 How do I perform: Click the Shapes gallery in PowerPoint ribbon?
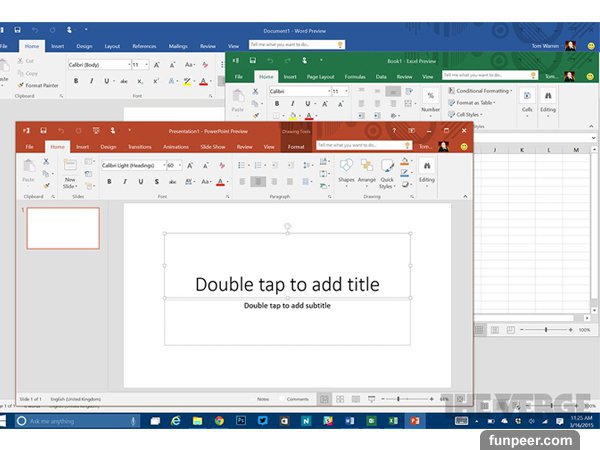(x=346, y=170)
